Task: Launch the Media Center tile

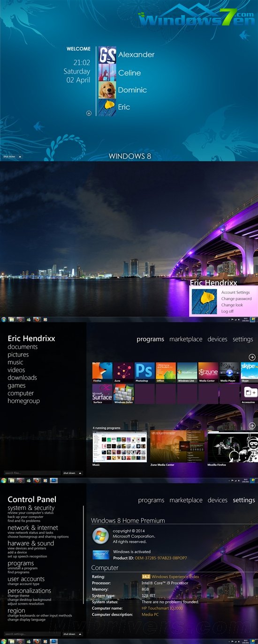Action: coord(208,373)
